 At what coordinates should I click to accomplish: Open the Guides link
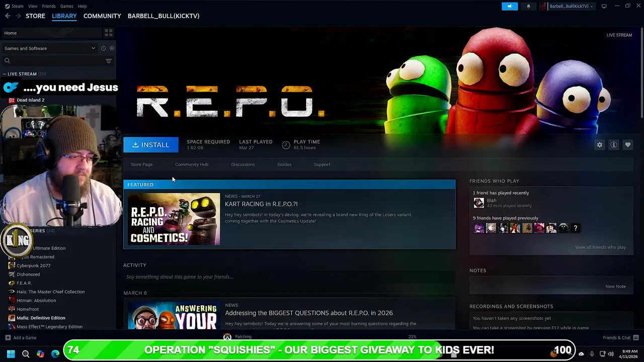[x=284, y=164]
